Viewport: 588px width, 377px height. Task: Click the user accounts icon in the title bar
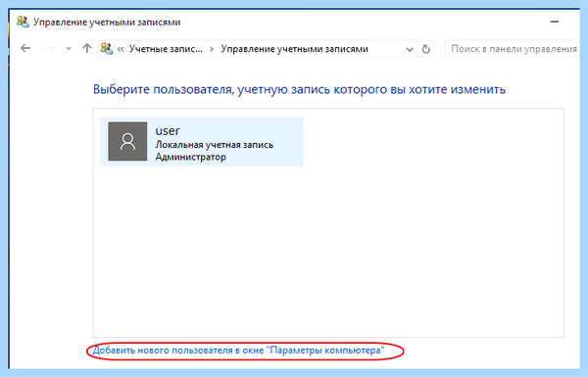[23, 22]
